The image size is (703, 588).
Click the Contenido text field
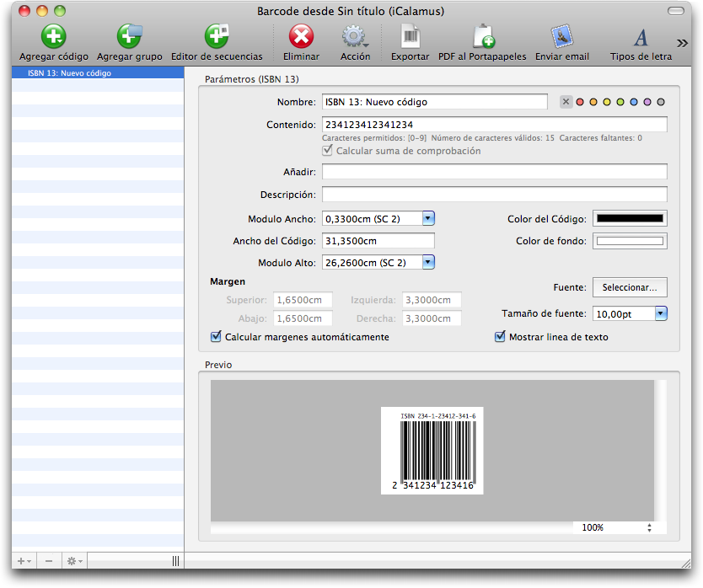pos(495,125)
